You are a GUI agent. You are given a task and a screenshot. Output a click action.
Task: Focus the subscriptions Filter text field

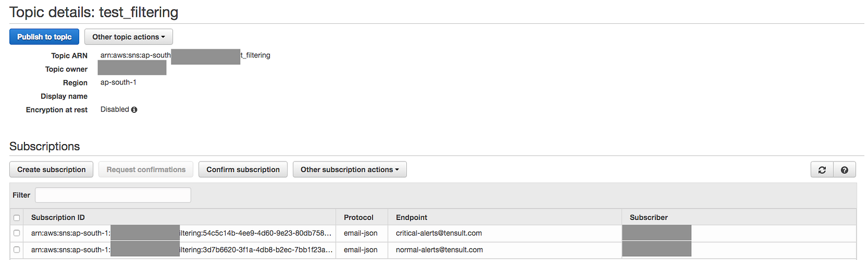tap(113, 195)
